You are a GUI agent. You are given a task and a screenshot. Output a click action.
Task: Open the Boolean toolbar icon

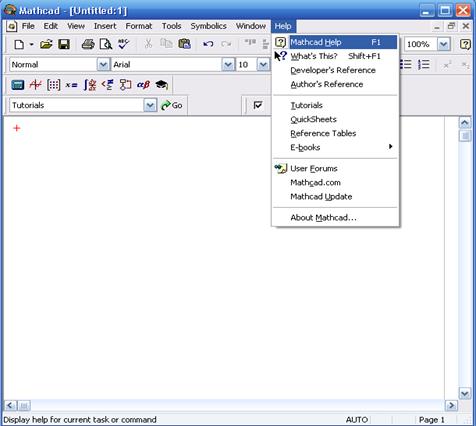(x=107, y=85)
